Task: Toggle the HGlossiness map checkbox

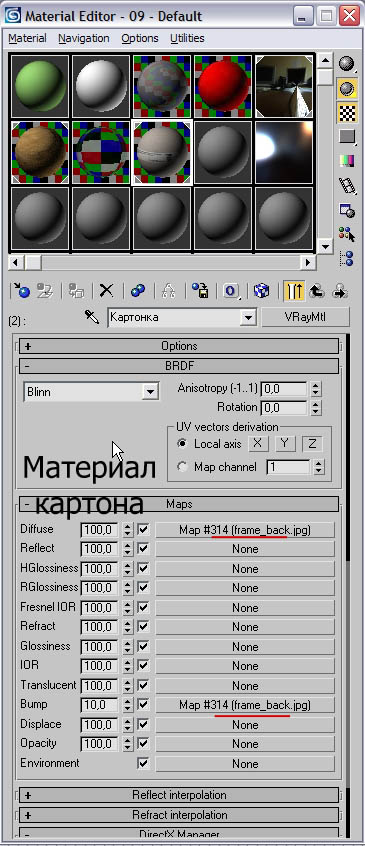Action: [x=143, y=569]
